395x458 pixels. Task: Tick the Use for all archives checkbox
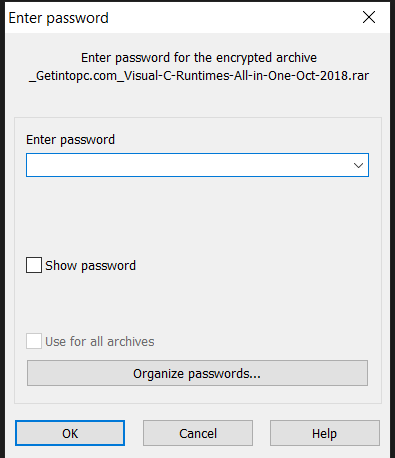[34, 341]
